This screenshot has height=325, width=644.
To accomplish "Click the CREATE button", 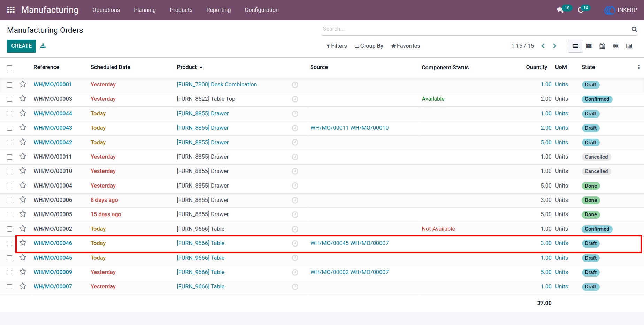I will coord(21,46).
